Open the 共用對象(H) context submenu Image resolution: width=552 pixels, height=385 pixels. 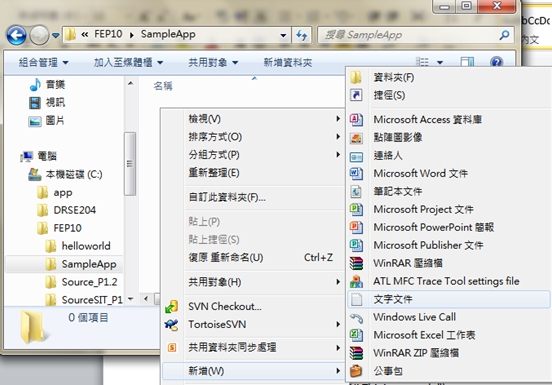tap(264, 282)
